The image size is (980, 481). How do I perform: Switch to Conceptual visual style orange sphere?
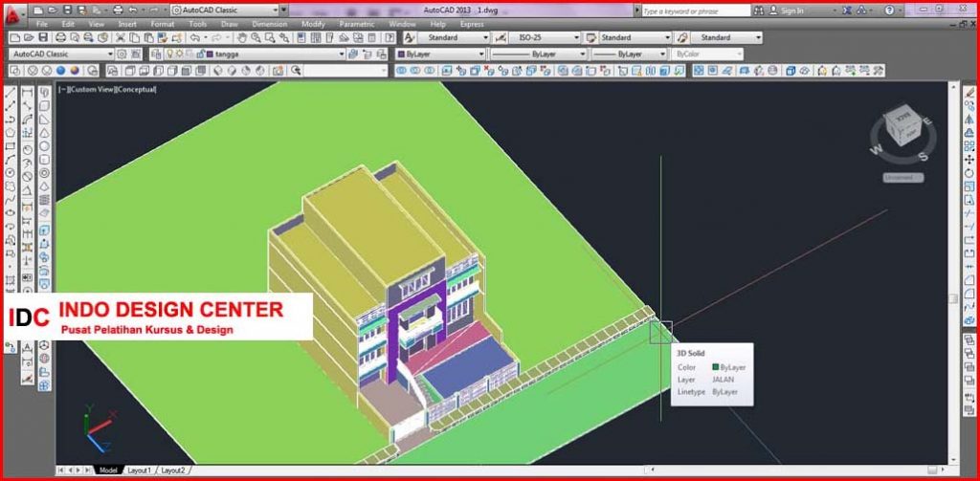pyautogui.click(x=75, y=71)
